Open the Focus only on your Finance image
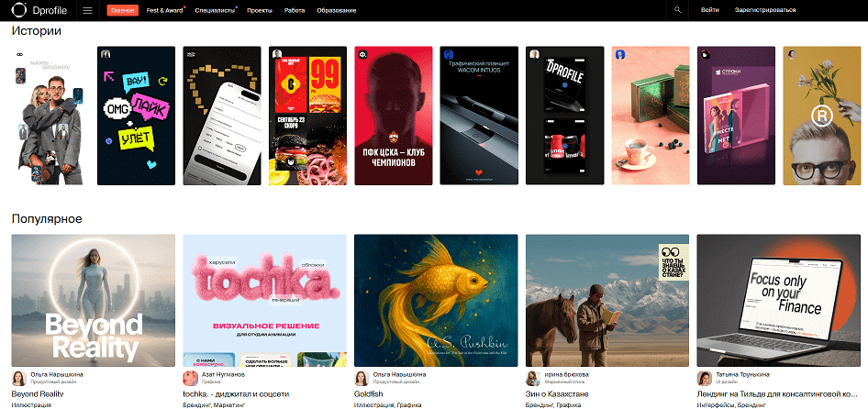The height and width of the screenshot is (409, 868). 779,300
